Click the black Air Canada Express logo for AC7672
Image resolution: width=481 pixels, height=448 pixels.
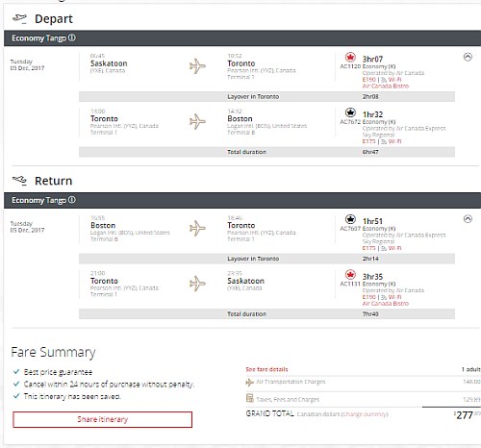tap(350, 112)
